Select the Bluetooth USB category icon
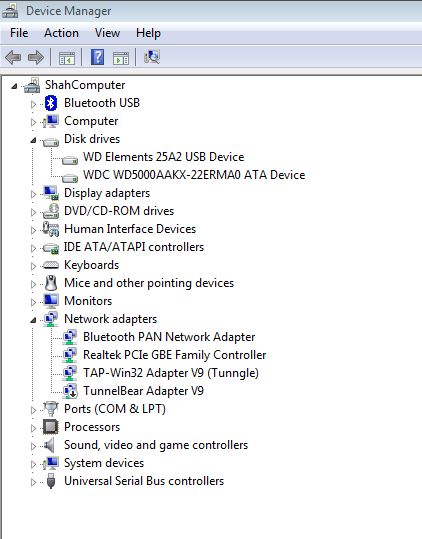Viewport: 422px width, 539px height. 51,103
